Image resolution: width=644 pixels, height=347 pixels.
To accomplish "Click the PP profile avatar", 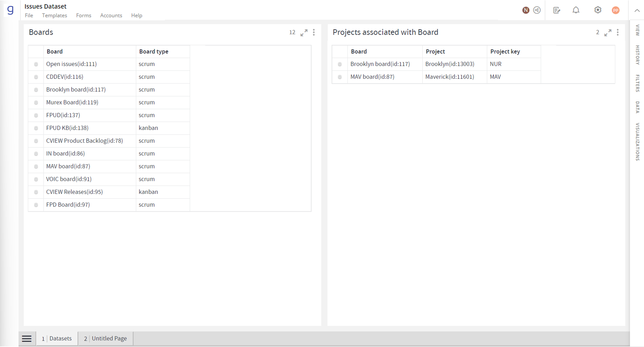I will [616, 10].
